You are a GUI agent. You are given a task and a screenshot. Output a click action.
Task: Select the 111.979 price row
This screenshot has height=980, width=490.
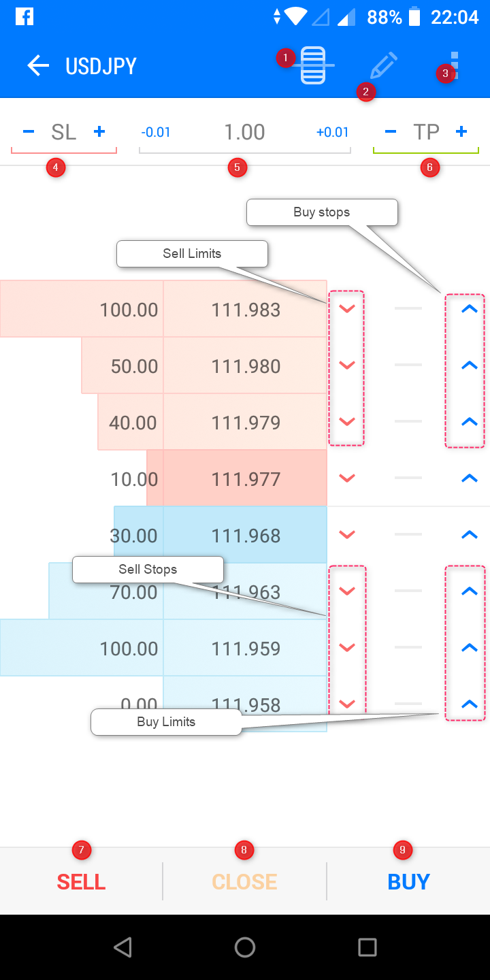(x=246, y=423)
